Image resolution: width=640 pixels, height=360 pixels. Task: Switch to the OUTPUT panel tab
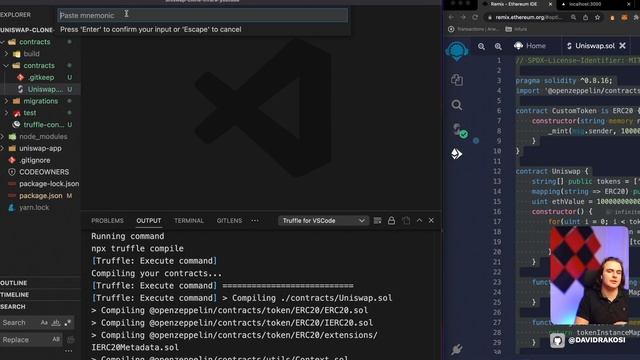click(149, 221)
